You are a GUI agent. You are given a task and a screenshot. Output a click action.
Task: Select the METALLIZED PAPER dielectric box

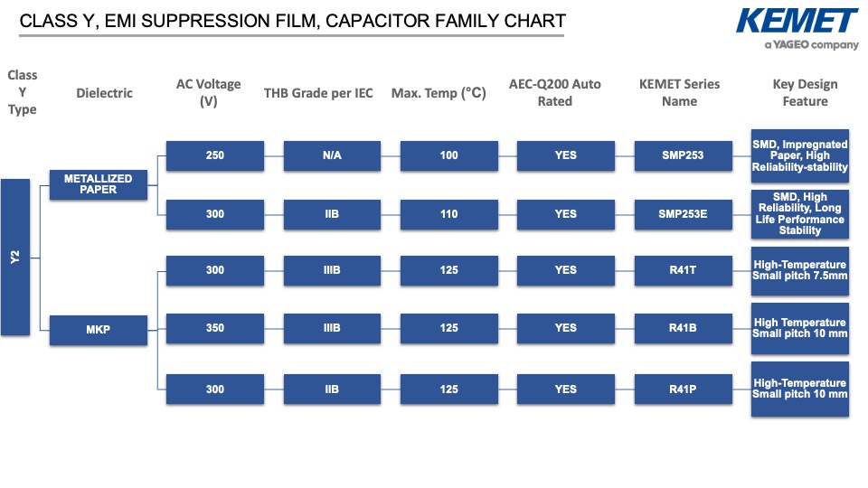(x=99, y=184)
